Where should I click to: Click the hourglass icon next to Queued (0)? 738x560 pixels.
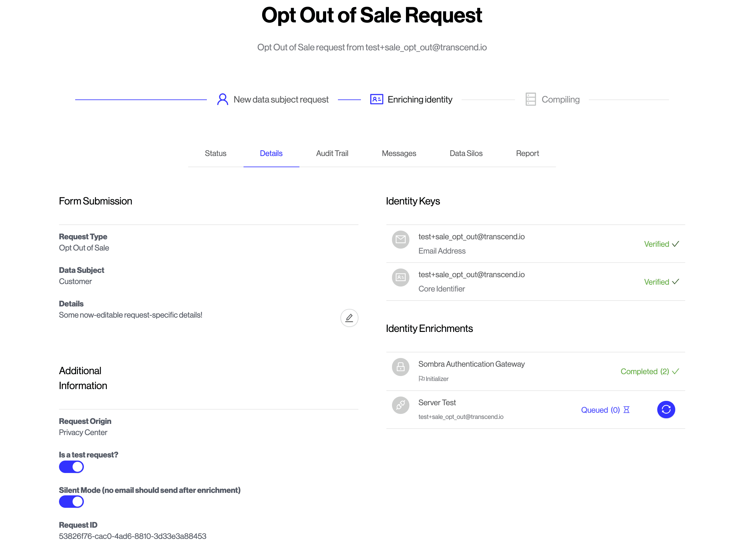point(626,410)
